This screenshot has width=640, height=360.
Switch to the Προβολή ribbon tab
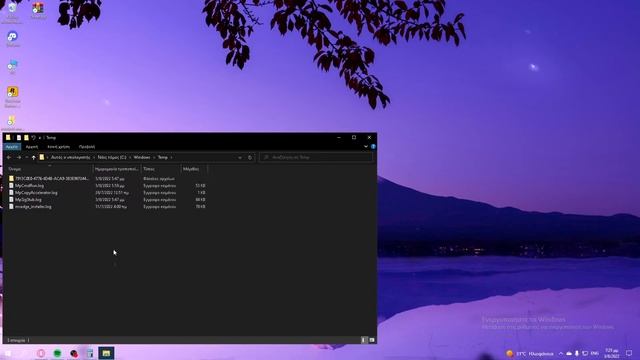pos(87,147)
